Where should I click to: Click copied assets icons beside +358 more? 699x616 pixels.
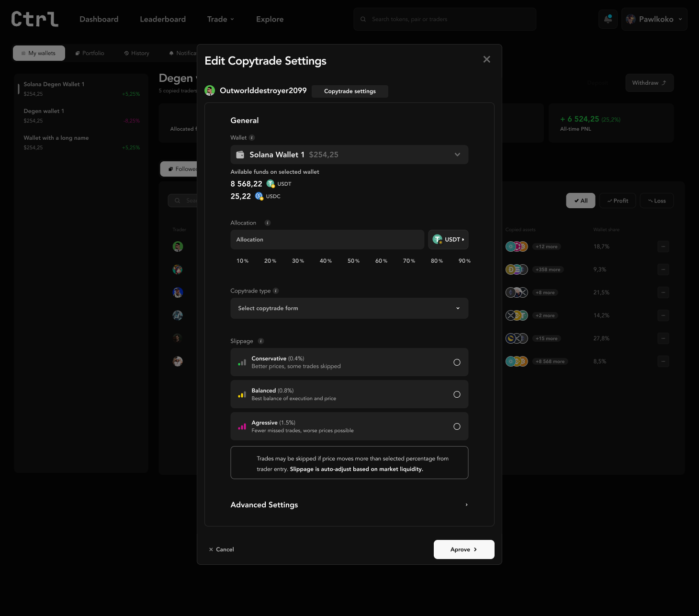point(517,269)
